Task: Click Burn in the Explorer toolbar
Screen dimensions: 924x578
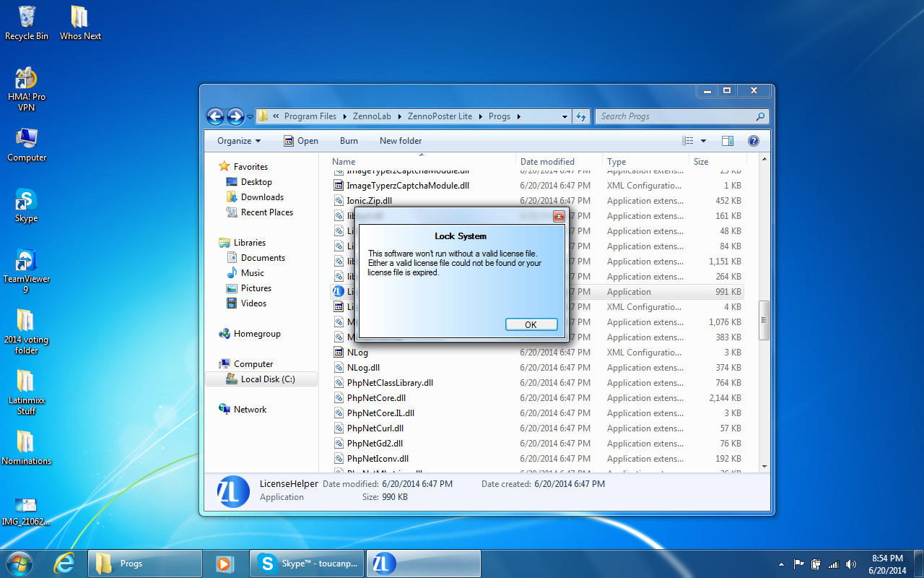Action: click(349, 141)
